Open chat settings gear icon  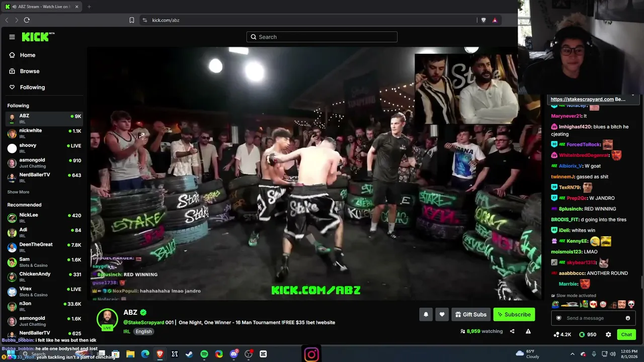(x=608, y=334)
